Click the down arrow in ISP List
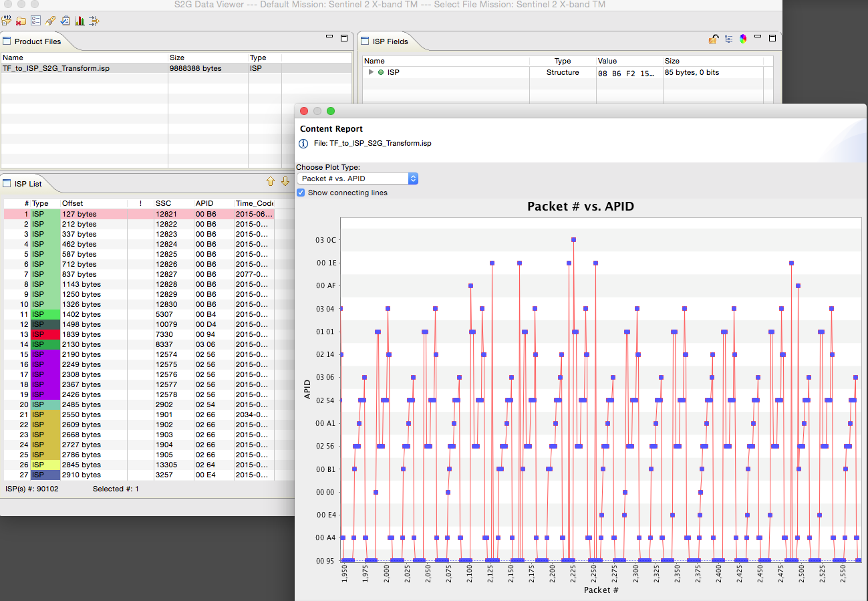868x601 pixels. click(x=285, y=181)
